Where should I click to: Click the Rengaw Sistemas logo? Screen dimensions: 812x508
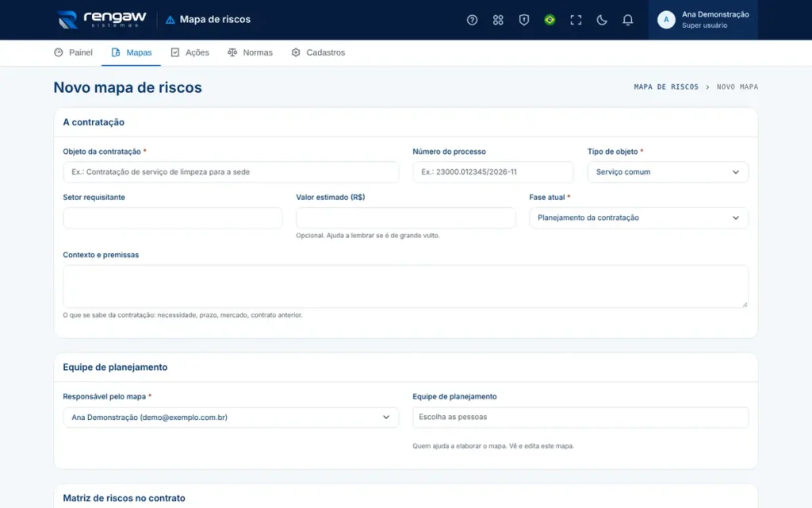pos(102,20)
